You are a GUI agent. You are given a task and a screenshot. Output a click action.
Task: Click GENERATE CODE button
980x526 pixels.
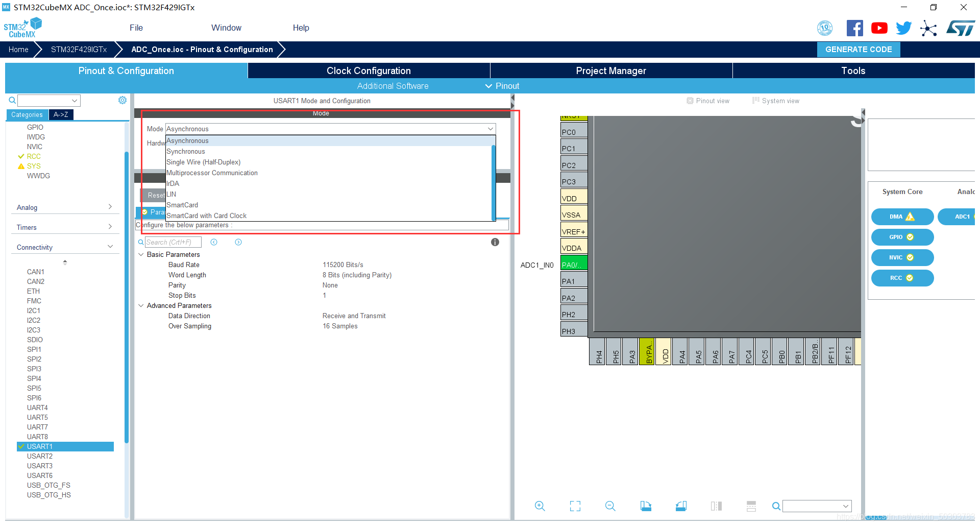pyautogui.click(x=859, y=50)
